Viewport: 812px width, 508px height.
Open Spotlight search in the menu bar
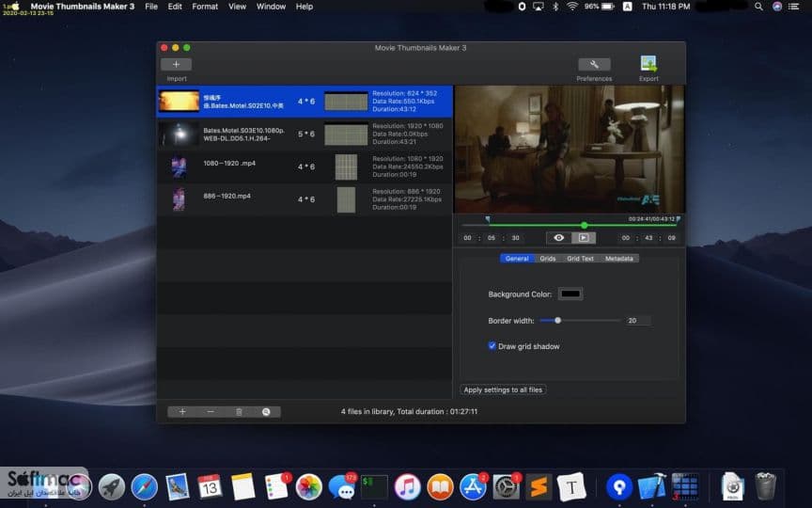[x=758, y=7]
